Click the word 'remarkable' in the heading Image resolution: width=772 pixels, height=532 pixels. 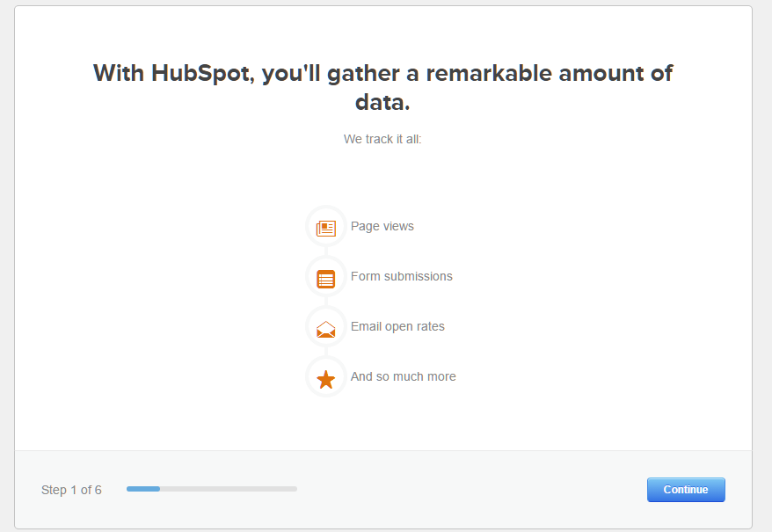pyautogui.click(x=489, y=73)
